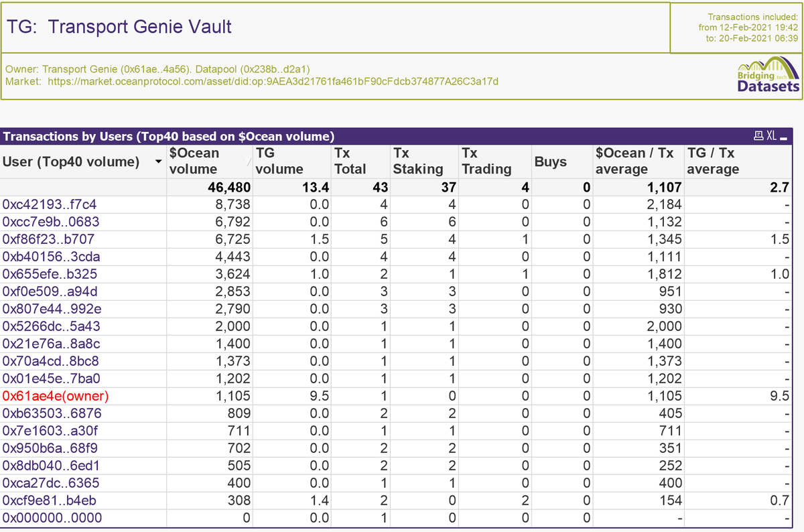The height and width of the screenshot is (532, 804).
Task: Sort by the Buys column header
Action: [x=561, y=161]
